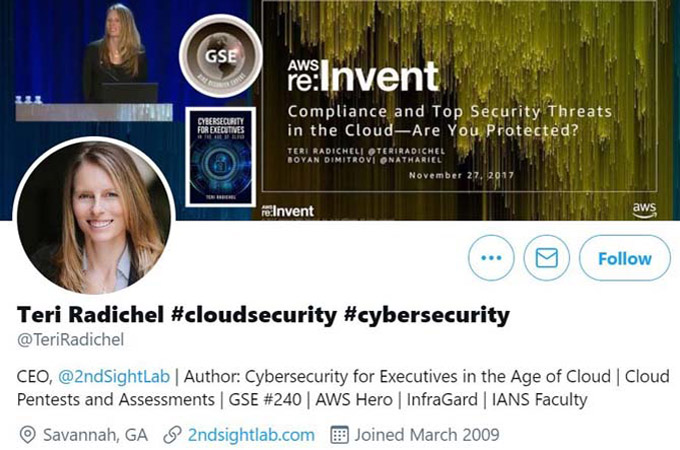The width and height of the screenshot is (680, 450).
Task: Click the Savannah, GA location text
Action: pos(95,435)
